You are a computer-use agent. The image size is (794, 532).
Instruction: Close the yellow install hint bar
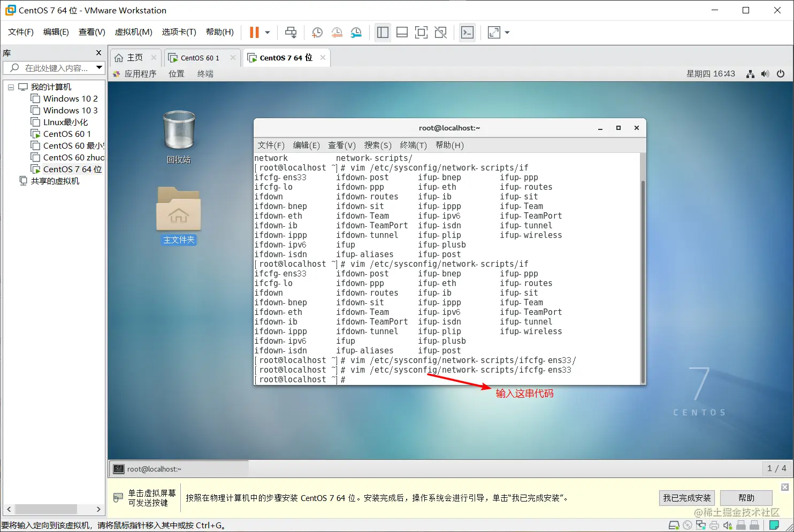coord(785,487)
